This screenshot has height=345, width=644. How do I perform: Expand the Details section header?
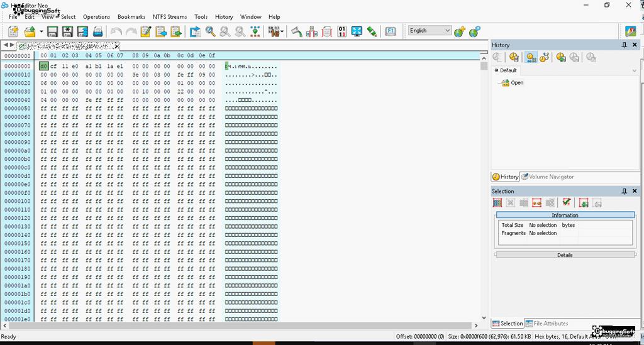(x=565, y=255)
